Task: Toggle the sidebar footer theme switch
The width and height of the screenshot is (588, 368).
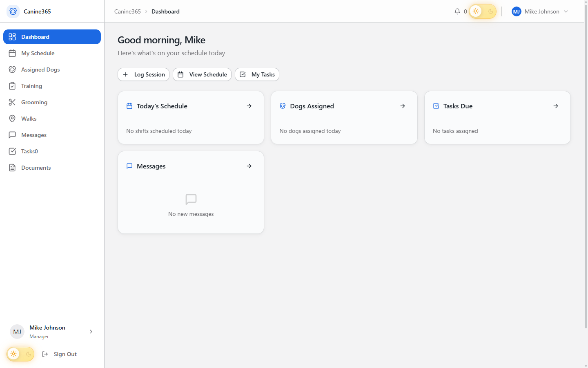Action: (x=20, y=354)
